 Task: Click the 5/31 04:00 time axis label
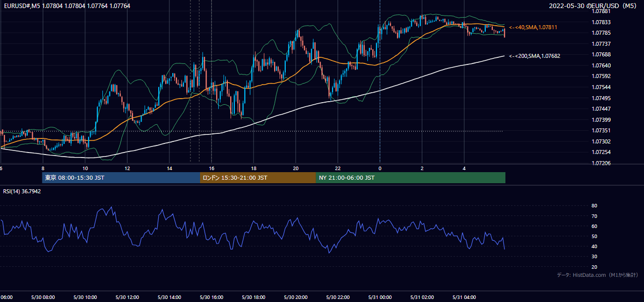click(x=464, y=297)
